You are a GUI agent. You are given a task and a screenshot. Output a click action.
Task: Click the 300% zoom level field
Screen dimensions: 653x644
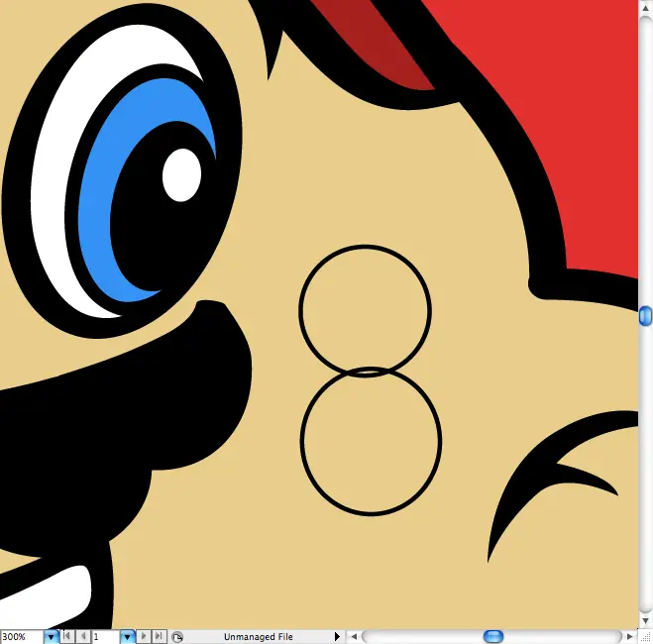tap(22, 637)
